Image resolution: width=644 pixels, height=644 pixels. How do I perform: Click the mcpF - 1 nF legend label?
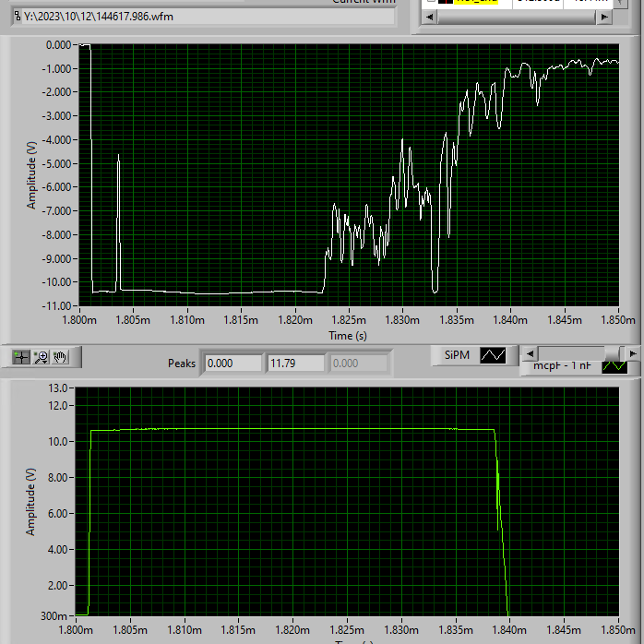click(x=562, y=365)
